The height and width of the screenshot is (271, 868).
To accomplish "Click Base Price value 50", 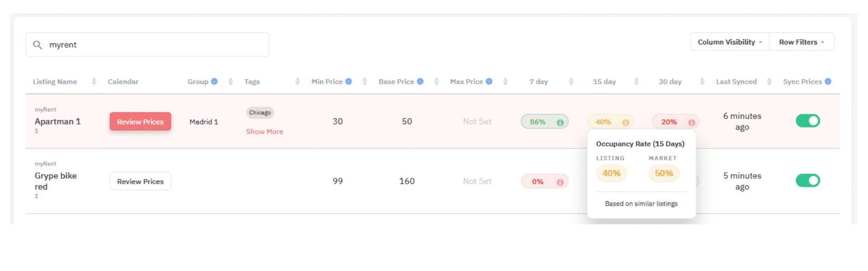I will coord(407,121).
